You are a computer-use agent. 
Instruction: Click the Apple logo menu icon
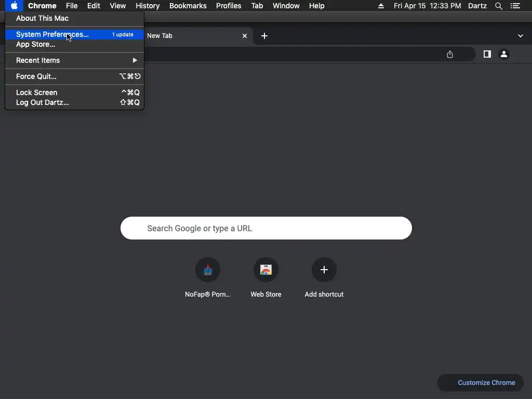pyautogui.click(x=14, y=6)
